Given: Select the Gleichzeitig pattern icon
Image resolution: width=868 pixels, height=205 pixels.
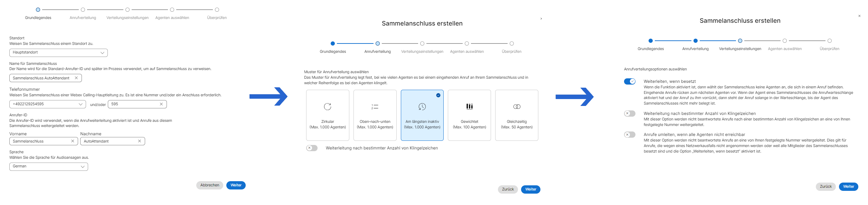Looking at the screenshot, I should 517,107.
